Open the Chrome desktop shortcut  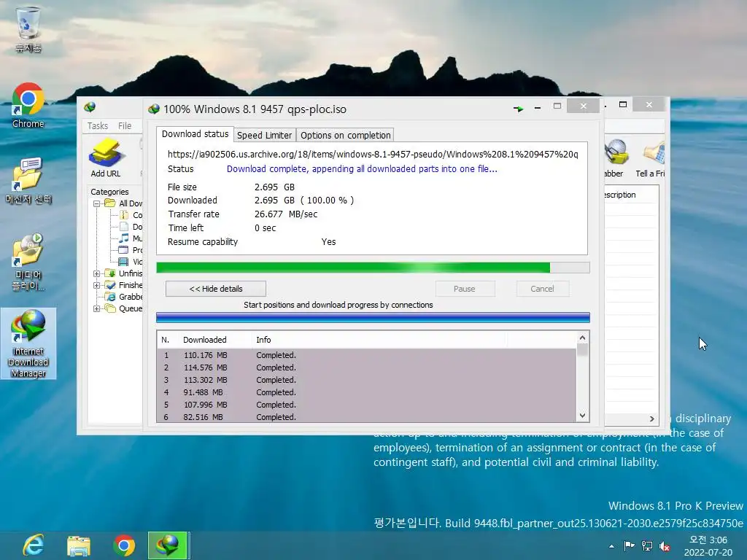pos(28,105)
